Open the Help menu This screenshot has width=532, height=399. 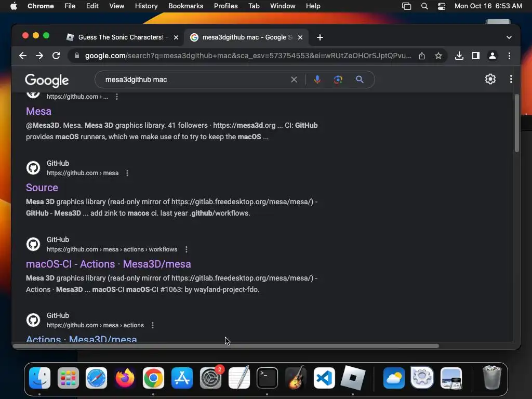point(313,6)
